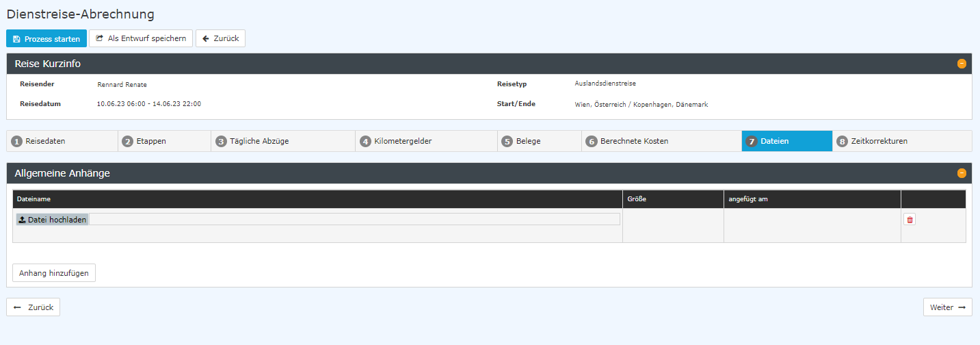Switch to the Etappen tab
The image size is (980, 345).
coord(164,141)
